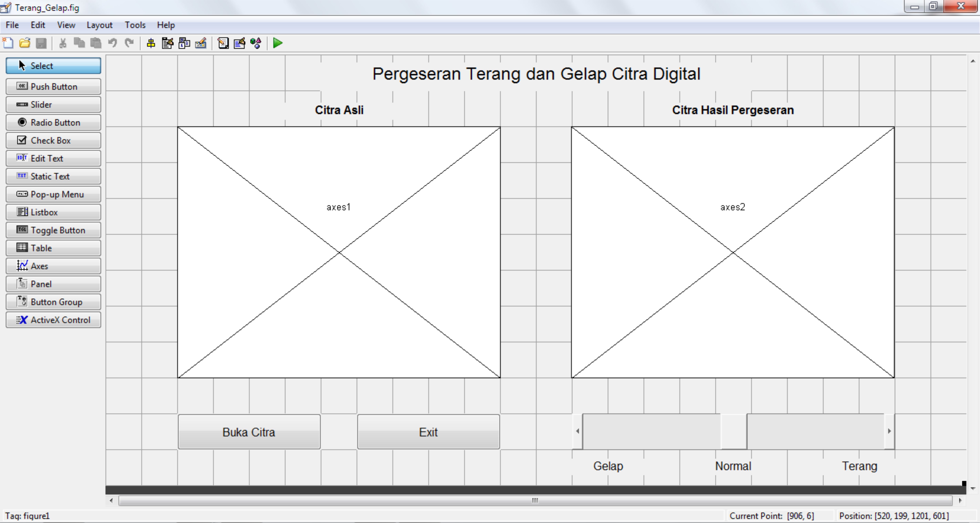Open the Tab Order Editor icon

tap(184, 43)
